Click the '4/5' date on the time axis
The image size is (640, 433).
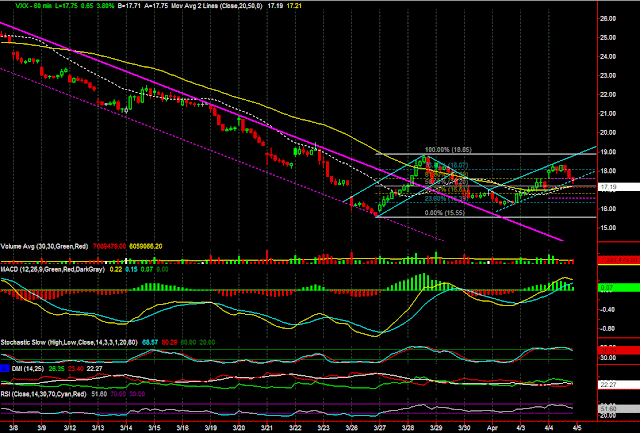point(577,428)
